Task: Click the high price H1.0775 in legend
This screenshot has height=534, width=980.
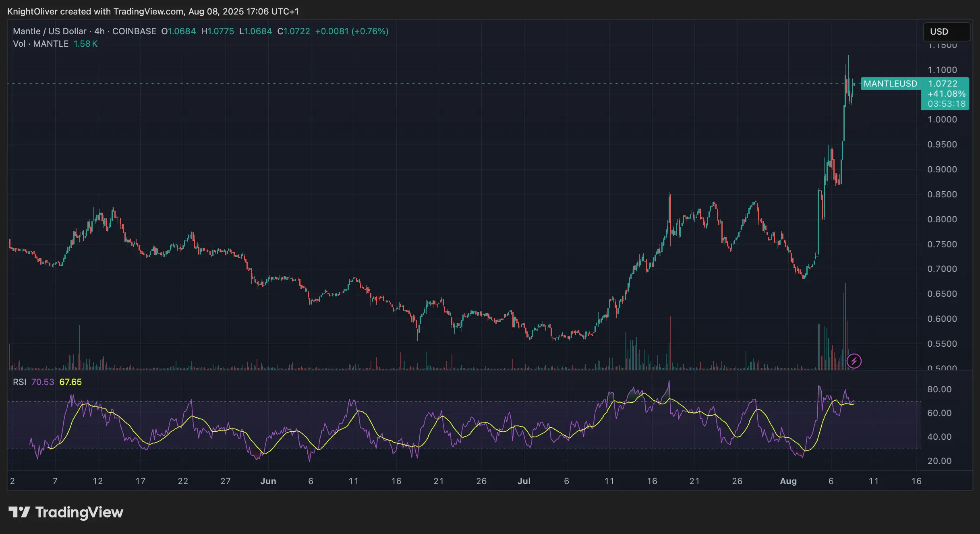Action: 218,31
